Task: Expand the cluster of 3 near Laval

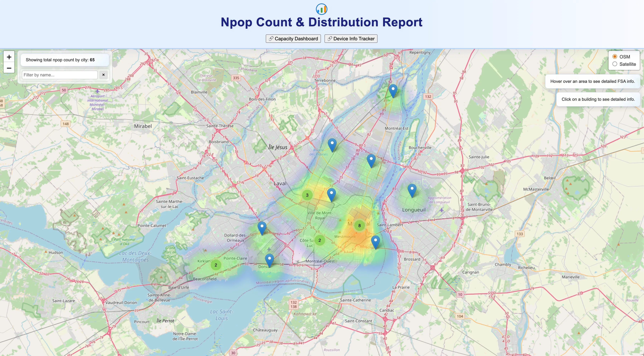Action: pos(307,195)
